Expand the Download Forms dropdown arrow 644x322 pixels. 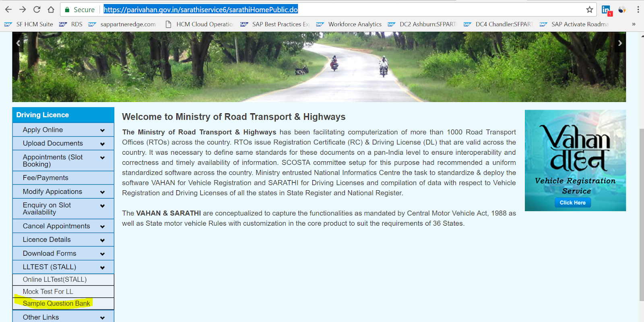(102, 254)
